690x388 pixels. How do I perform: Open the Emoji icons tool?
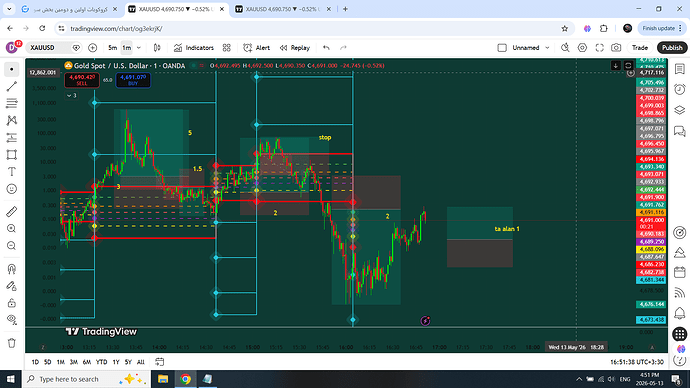pyautogui.click(x=11, y=189)
